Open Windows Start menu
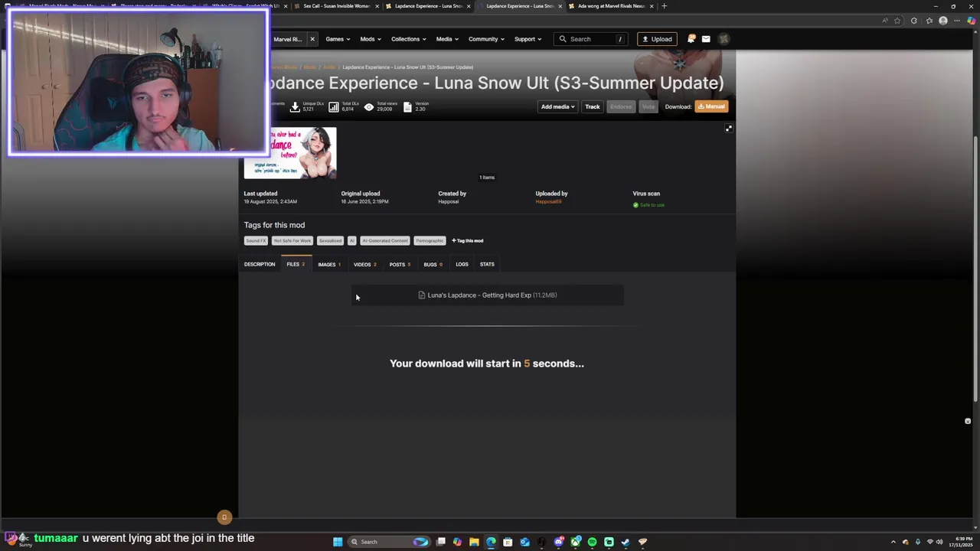This screenshot has width=980, height=551. click(x=338, y=542)
